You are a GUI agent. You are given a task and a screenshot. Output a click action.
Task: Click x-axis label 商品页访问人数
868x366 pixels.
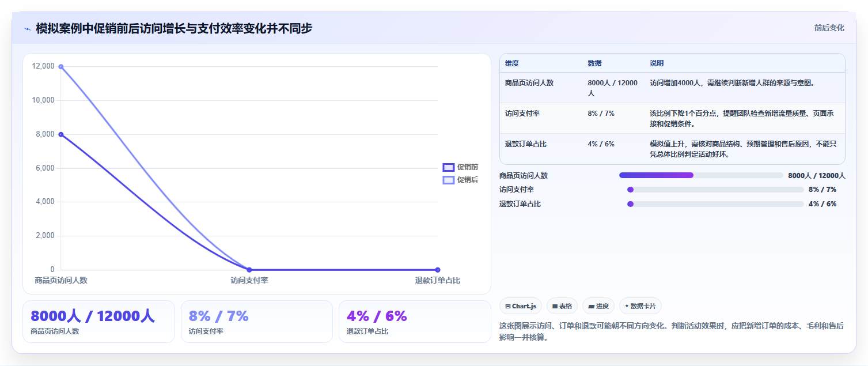coord(61,281)
